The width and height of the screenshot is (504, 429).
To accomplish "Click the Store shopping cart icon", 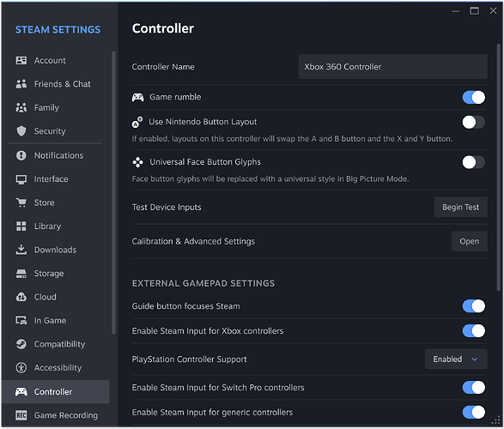I will 21,202.
